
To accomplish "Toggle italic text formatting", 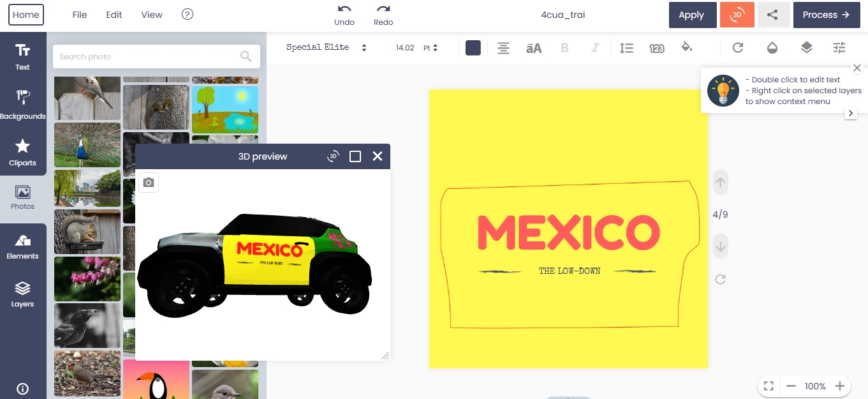I will (x=595, y=48).
